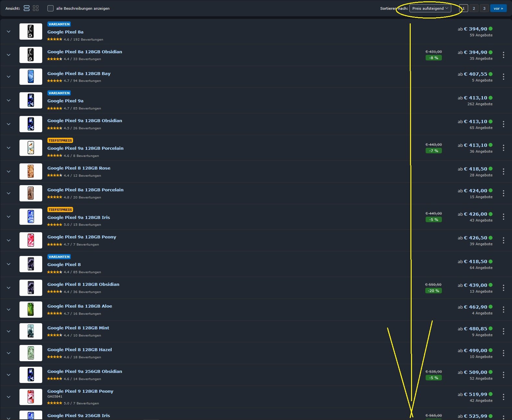Expand Google Pixel 8a 128GB Obsidian row
This screenshot has height=420, width=512.
click(x=8, y=55)
